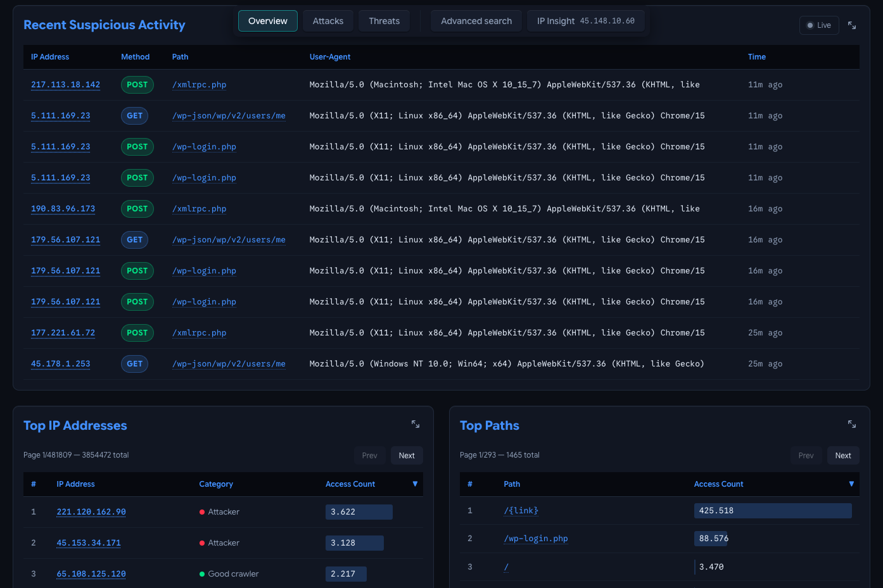Click the POST badge for 190.83.96.173
883x588 pixels.
point(137,209)
